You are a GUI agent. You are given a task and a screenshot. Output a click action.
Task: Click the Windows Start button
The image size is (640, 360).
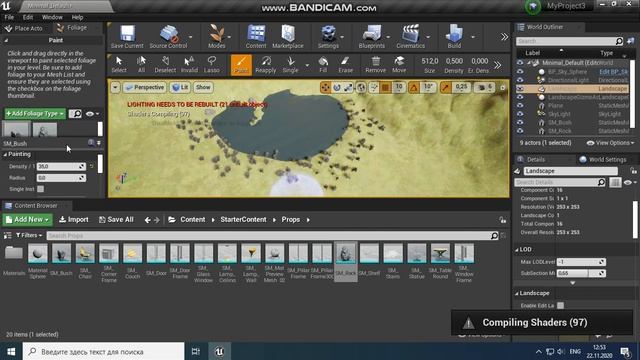[x=11, y=351]
